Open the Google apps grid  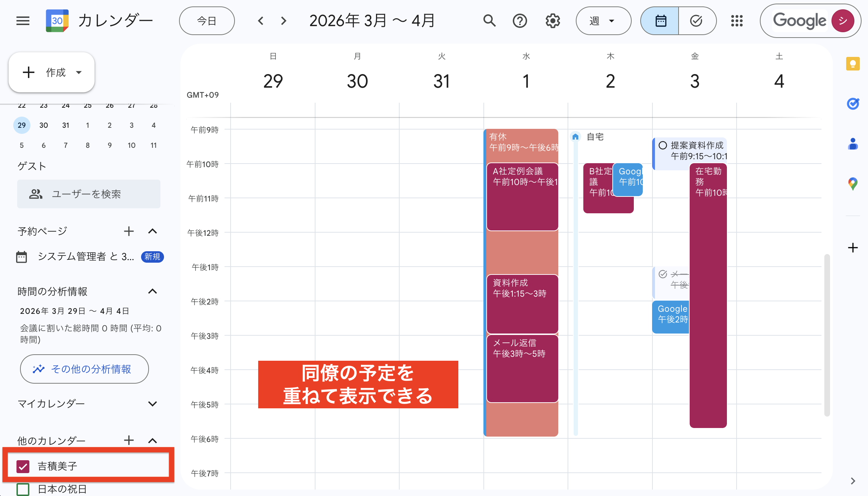coord(737,20)
